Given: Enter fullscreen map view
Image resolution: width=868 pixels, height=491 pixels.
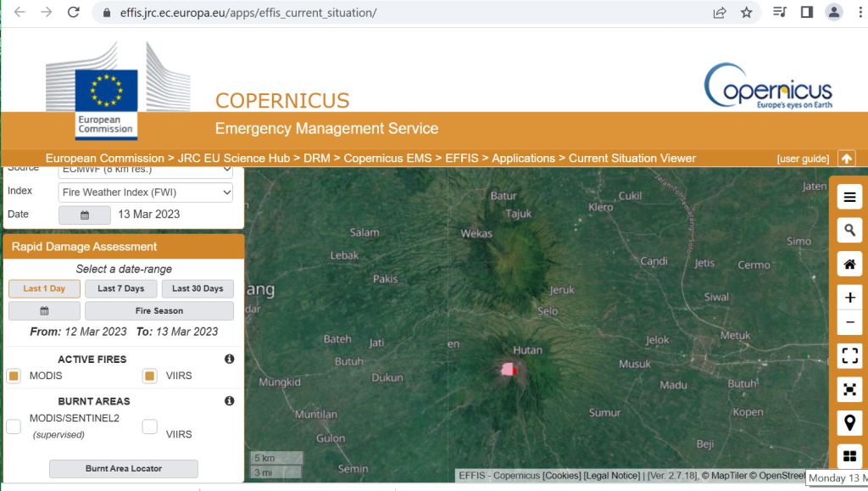Looking at the screenshot, I should click(849, 356).
